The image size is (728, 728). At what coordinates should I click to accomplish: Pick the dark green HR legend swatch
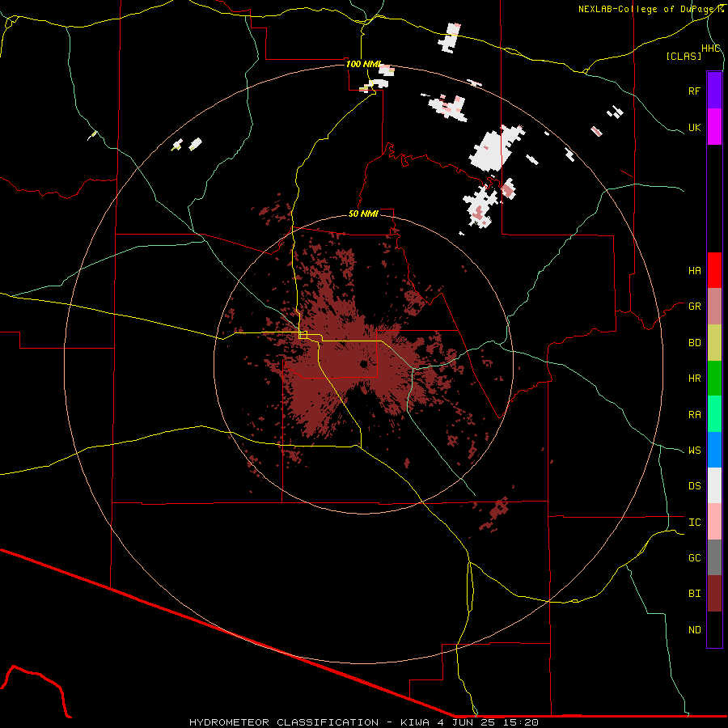(x=714, y=379)
